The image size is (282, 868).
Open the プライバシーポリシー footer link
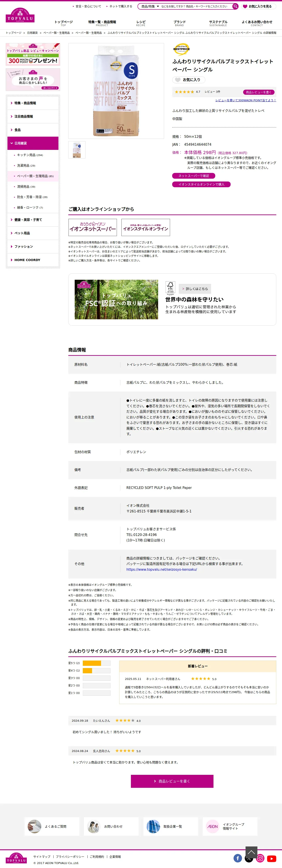pos(70,857)
